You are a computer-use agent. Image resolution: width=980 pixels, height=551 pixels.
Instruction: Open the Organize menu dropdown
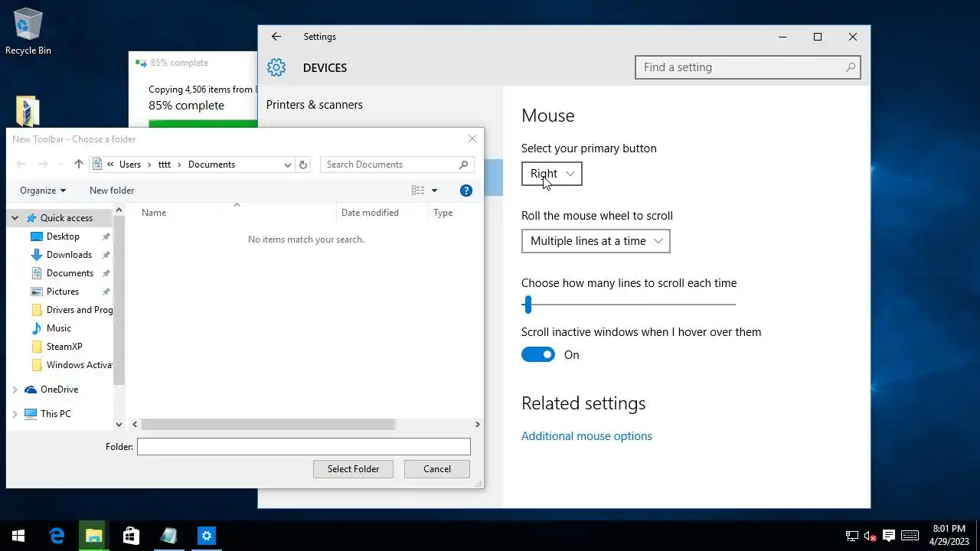coord(43,191)
